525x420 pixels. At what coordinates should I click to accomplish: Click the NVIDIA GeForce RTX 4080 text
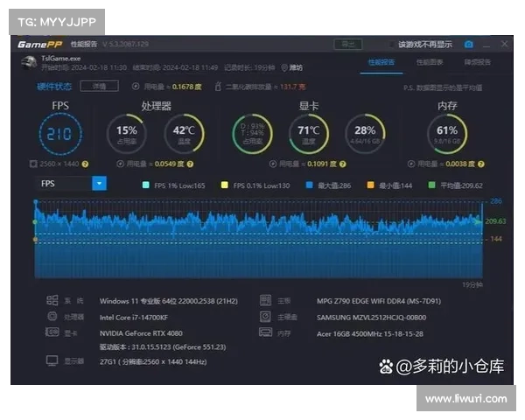[141, 333]
